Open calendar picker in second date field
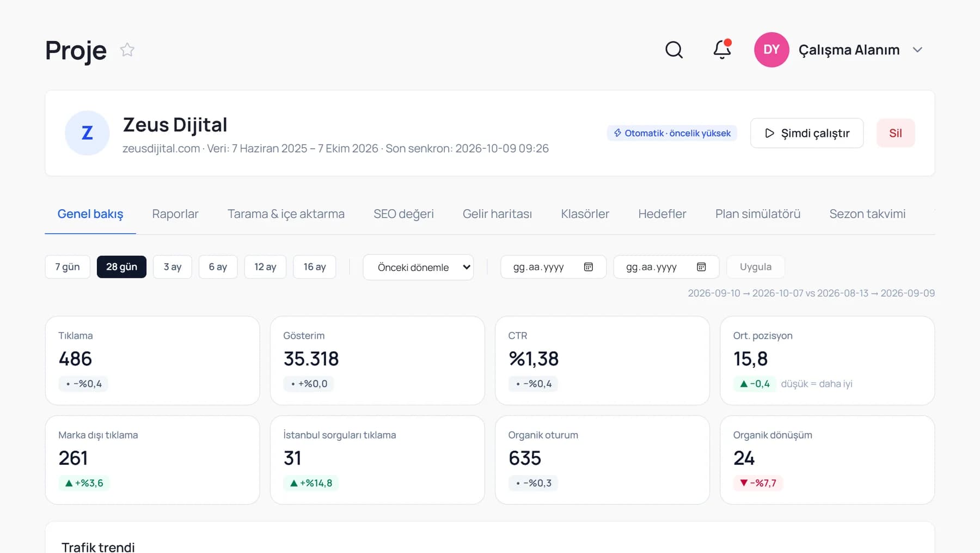The height and width of the screenshot is (553, 980). pos(701,267)
